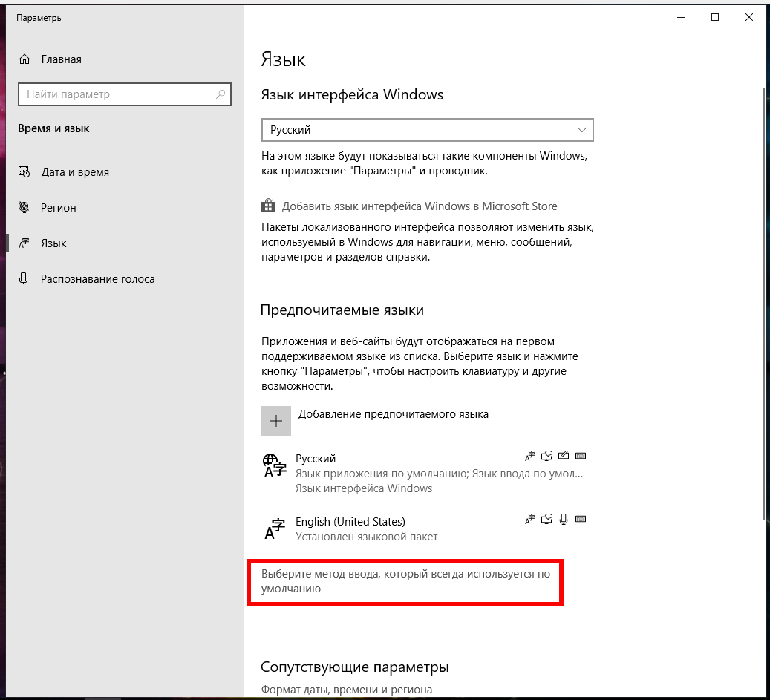The height and width of the screenshot is (700, 770).
Task: Click the Предпочитаемые языки heading
Action: click(x=342, y=310)
